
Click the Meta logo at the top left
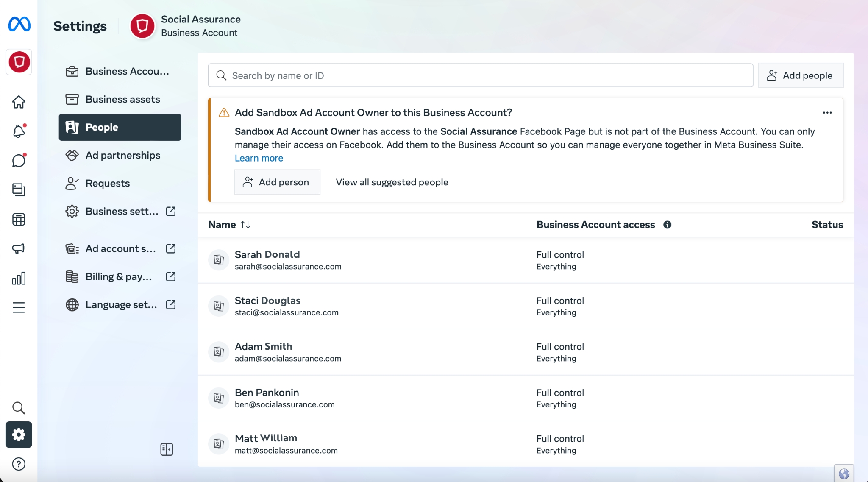pos(19,25)
